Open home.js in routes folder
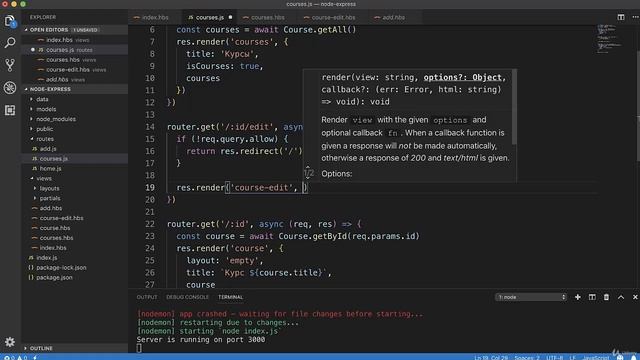Image resolution: width=640 pixels, height=360 pixels. tap(74, 168)
